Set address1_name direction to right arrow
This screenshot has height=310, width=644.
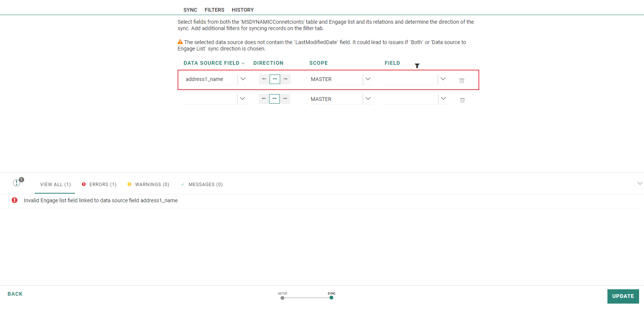(285, 79)
